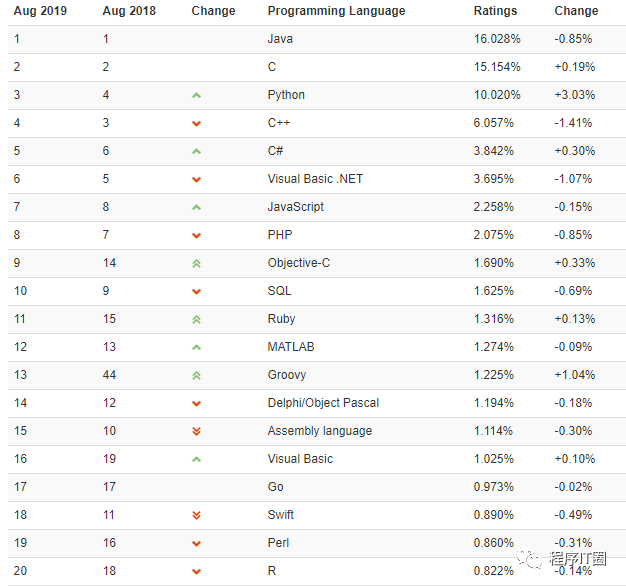Click the double red arrow beside Swift
This screenshot has width=626, height=586.
(x=196, y=515)
